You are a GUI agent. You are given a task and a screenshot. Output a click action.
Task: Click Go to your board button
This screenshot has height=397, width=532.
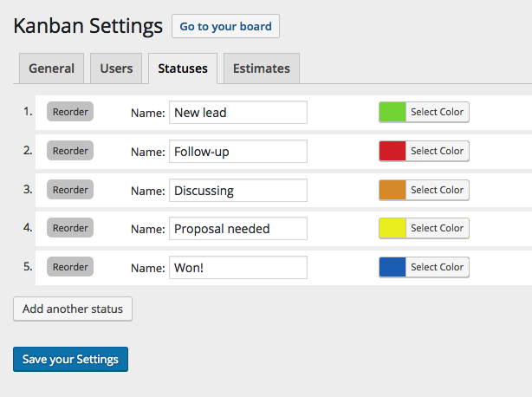pyautogui.click(x=225, y=26)
